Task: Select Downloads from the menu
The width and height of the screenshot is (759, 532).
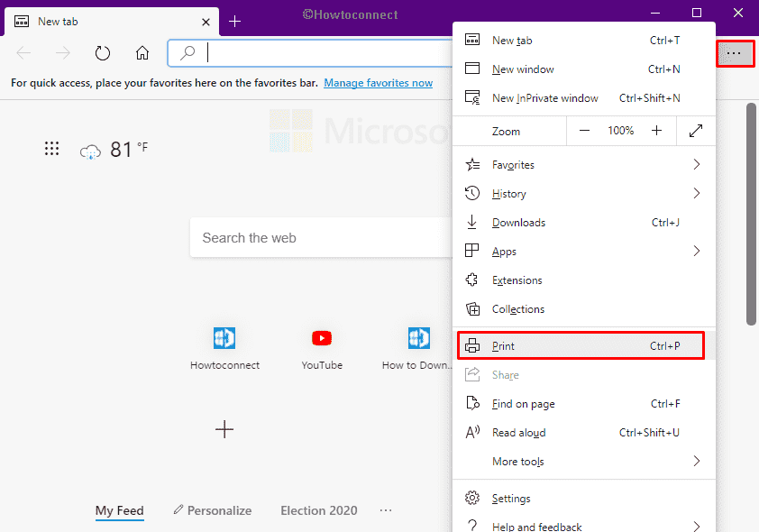Action: point(521,222)
